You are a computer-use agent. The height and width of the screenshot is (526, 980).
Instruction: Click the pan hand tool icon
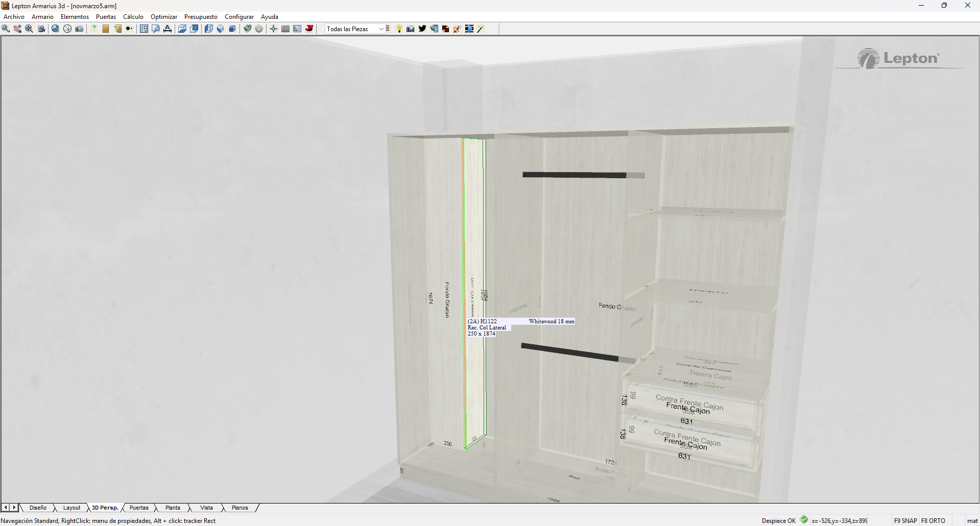coord(17,29)
